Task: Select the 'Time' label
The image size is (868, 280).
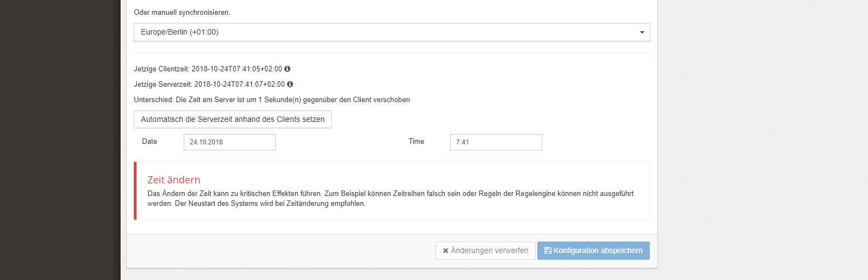Action: 416,142
